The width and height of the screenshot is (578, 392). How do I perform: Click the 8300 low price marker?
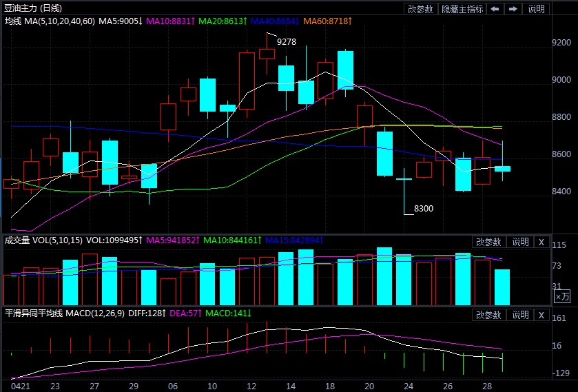[423, 208]
